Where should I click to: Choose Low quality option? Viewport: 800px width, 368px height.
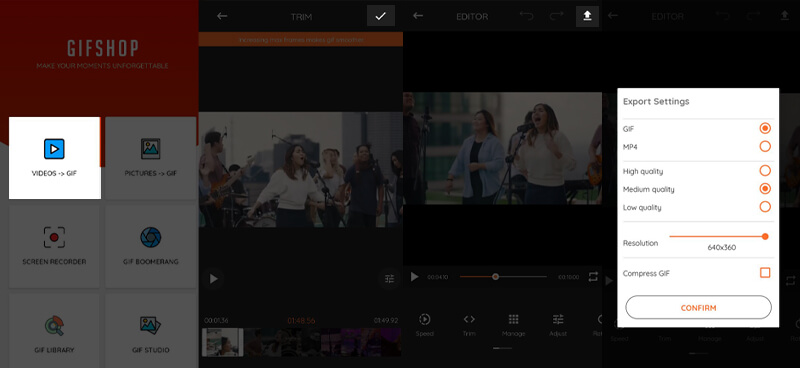pos(765,207)
